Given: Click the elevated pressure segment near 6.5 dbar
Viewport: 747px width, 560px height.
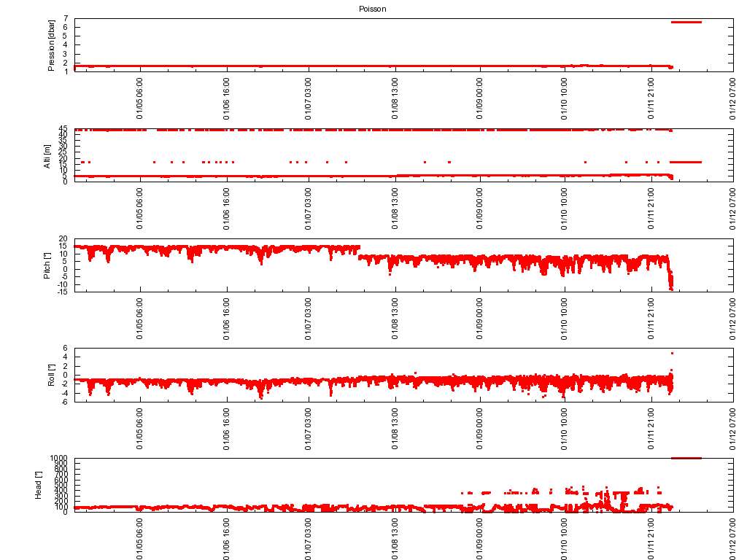Looking at the screenshot, I should [x=686, y=23].
